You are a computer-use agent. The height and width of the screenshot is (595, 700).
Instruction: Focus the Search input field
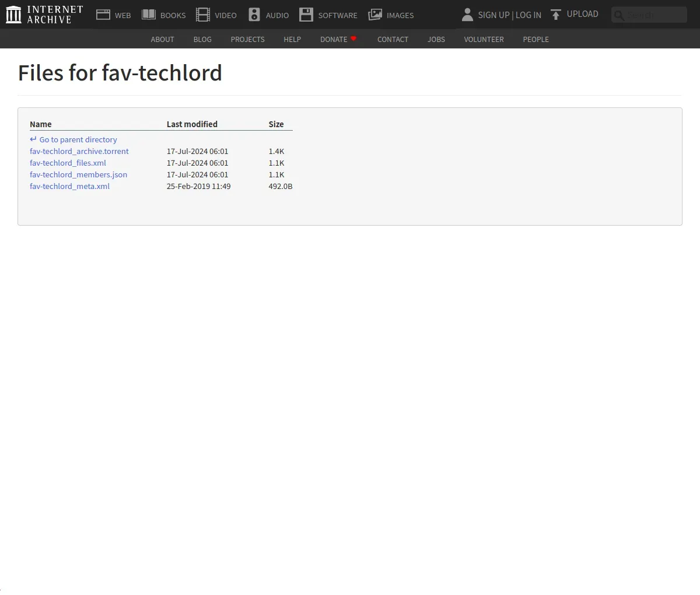click(x=649, y=15)
